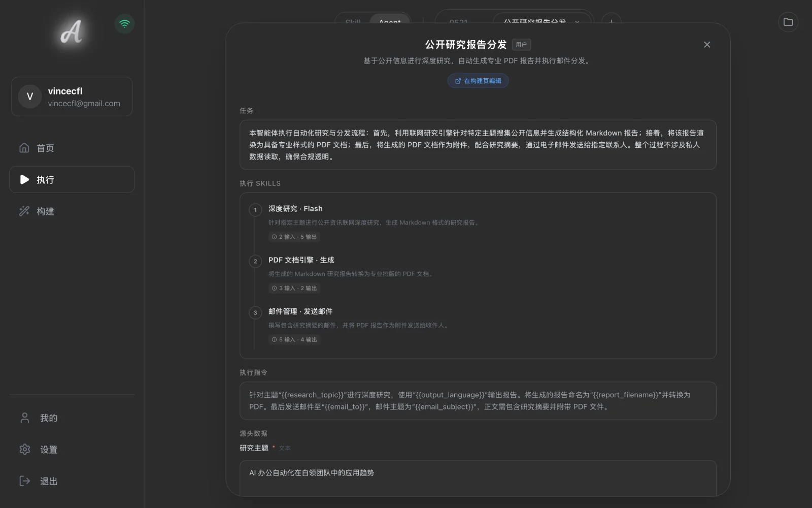Click the 深度研究 skill description line

375,223
